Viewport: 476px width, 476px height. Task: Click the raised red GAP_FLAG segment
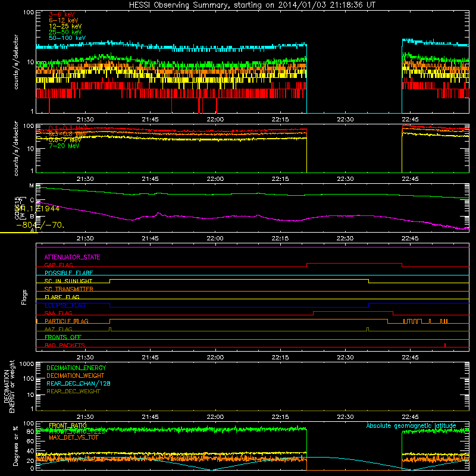(354, 264)
